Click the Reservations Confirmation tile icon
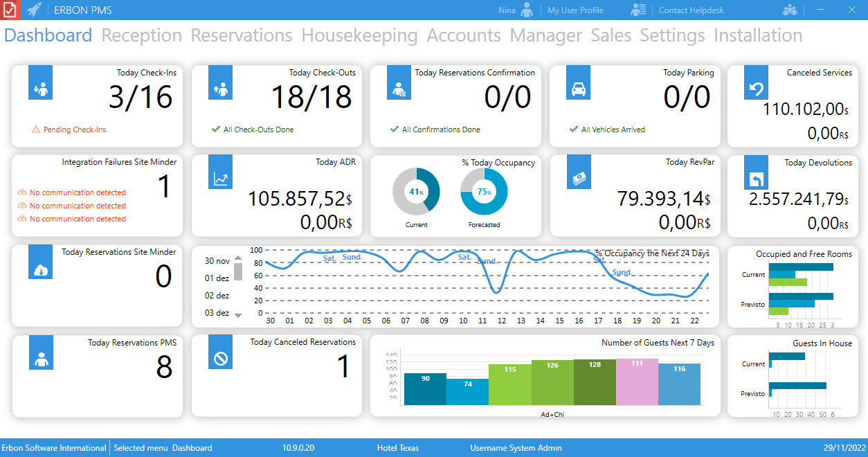 [x=399, y=83]
